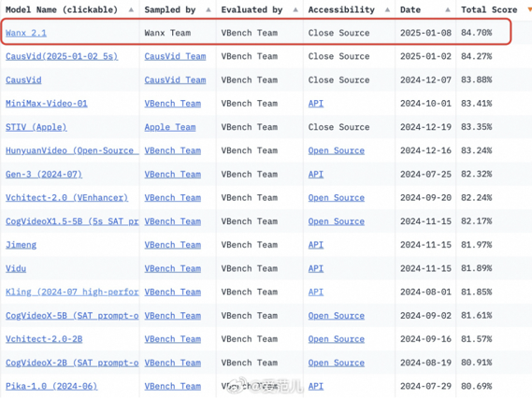Select Close Source cell in Wanx 2.1 row
The image size is (532, 399).
[338, 33]
